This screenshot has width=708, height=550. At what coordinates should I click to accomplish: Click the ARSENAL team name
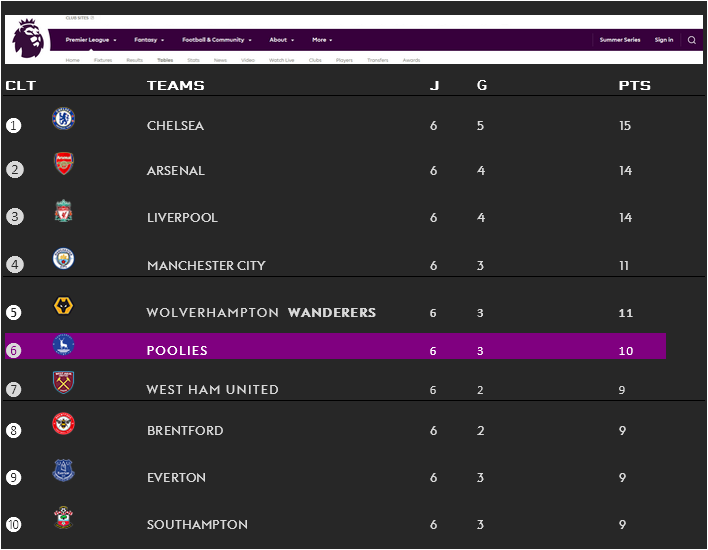point(176,171)
